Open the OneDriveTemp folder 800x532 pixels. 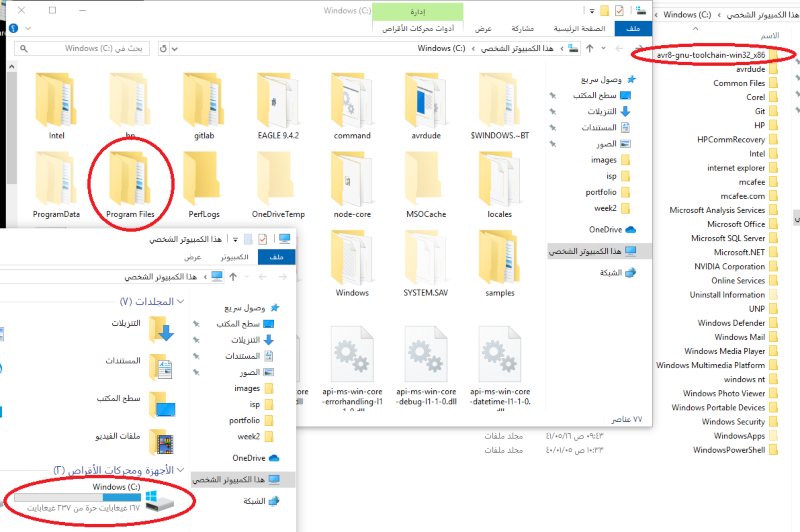pos(278,186)
